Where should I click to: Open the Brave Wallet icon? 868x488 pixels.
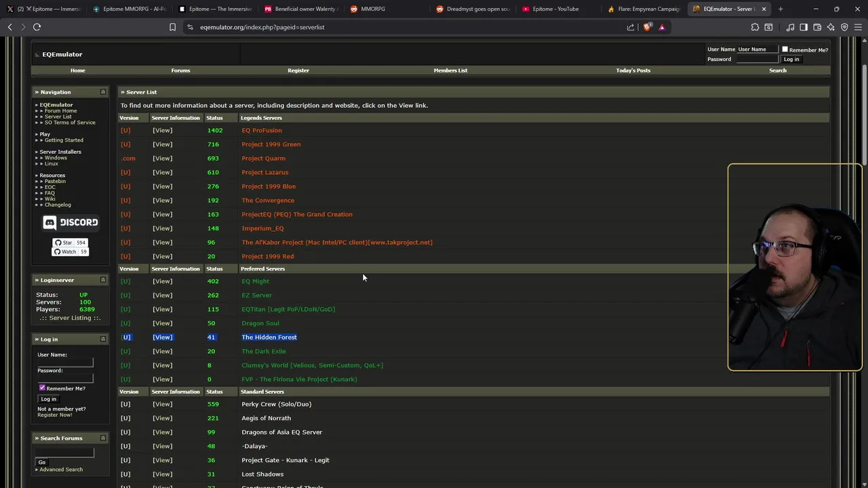tap(817, 27)
